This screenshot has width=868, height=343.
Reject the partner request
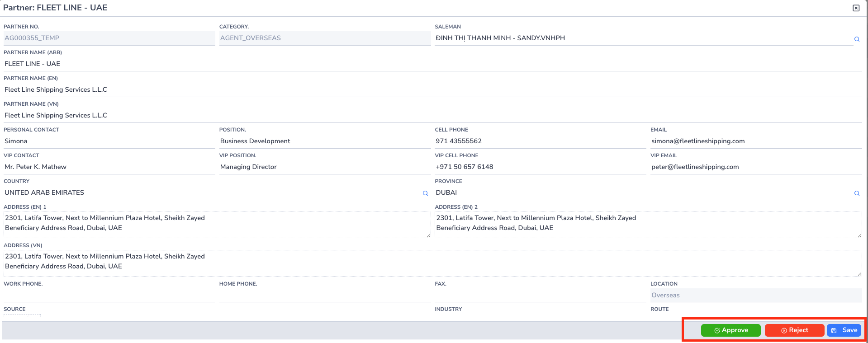point(794,330)
